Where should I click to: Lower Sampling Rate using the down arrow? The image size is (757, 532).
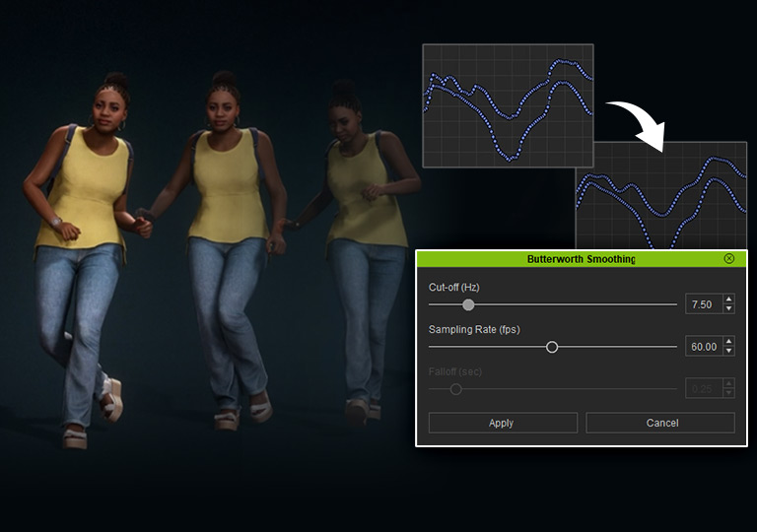click(x=728, y=352)
